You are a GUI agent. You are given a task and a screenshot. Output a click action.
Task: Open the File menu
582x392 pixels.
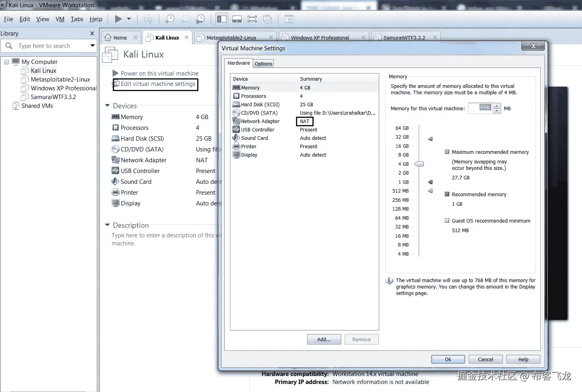(8, 19)
